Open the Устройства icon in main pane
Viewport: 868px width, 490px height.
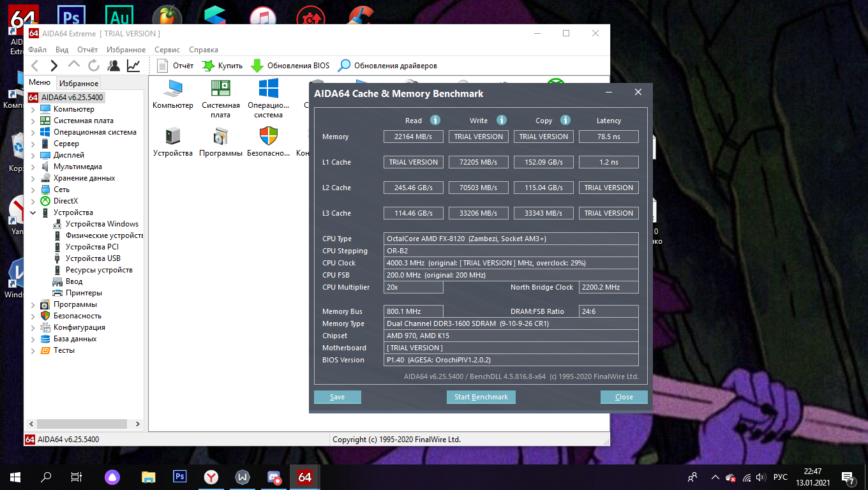coord(173,142)
